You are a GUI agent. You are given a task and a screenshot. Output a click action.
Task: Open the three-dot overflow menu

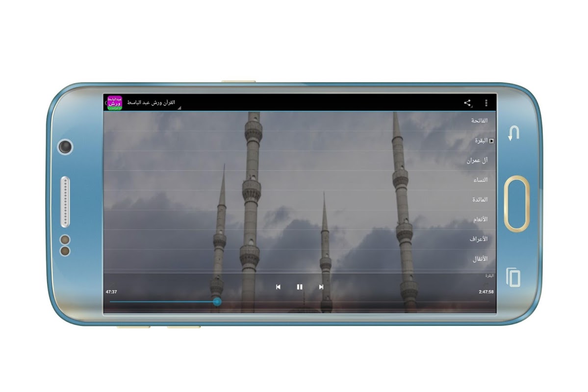(x=486, y=103)
